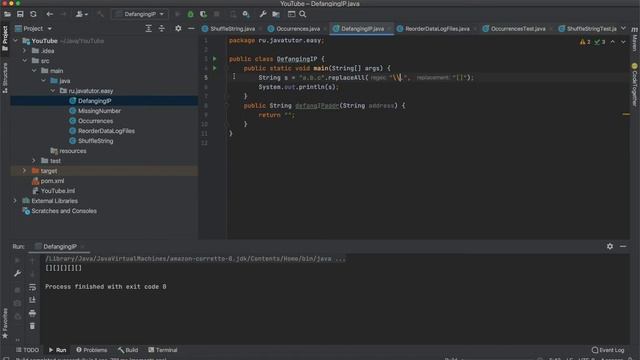Go to next highlighted error arrow
This screenshot has width=640, height=360.
point(623,42)
